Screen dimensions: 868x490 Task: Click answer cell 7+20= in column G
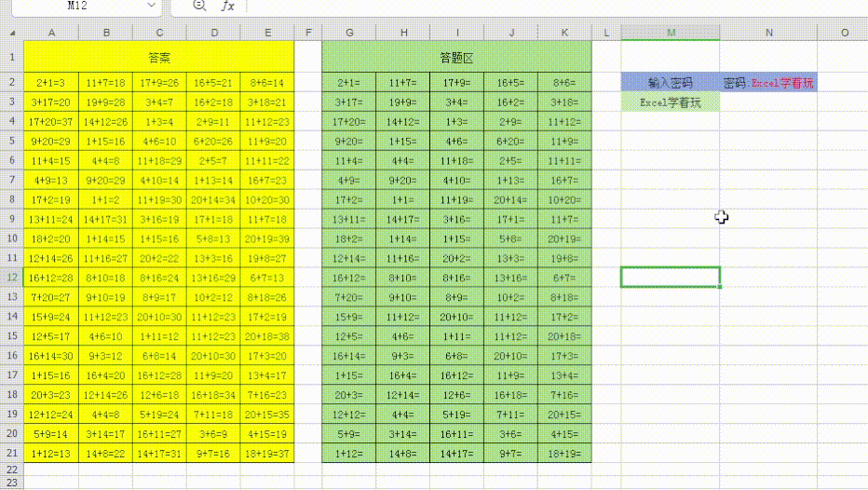348,297
